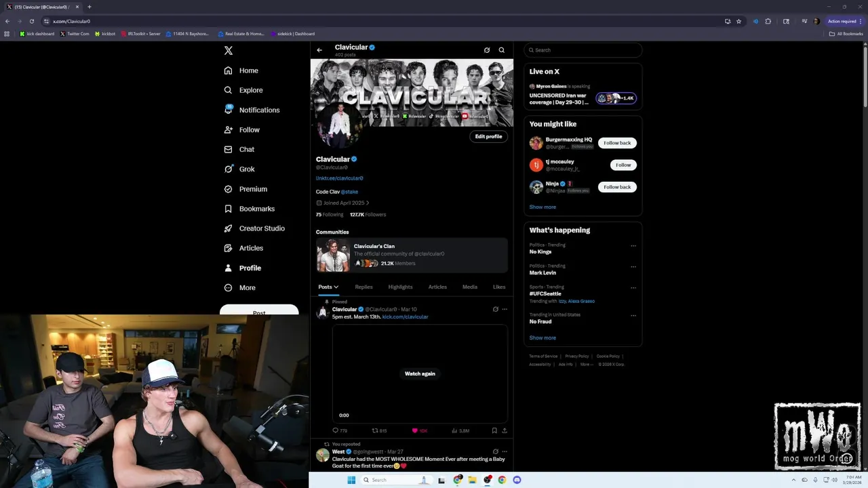Expand Joined April 2025 chevron

coord(368,203)
